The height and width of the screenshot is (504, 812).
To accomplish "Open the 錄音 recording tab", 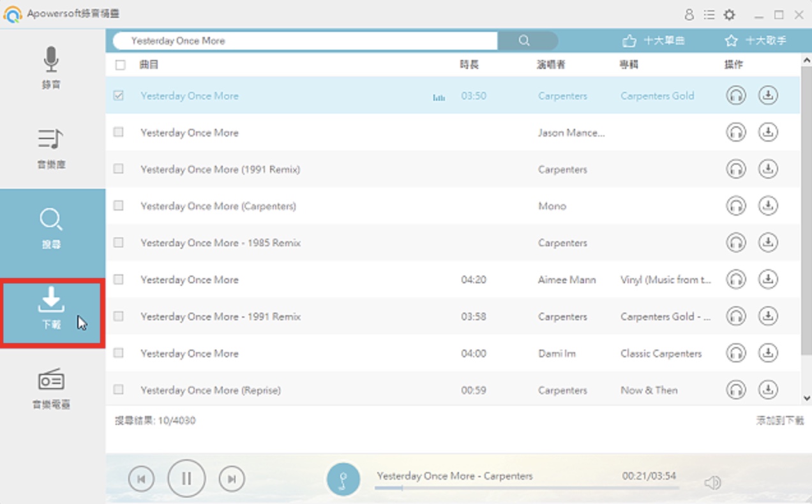I will tap(51, 68).
